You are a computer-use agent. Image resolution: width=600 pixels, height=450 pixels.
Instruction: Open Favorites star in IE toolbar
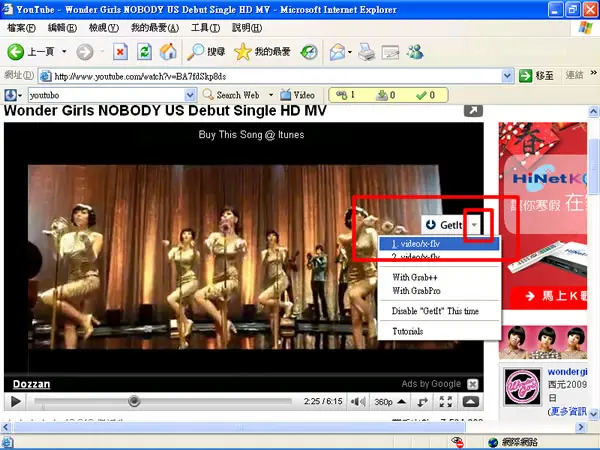[262, 52]
